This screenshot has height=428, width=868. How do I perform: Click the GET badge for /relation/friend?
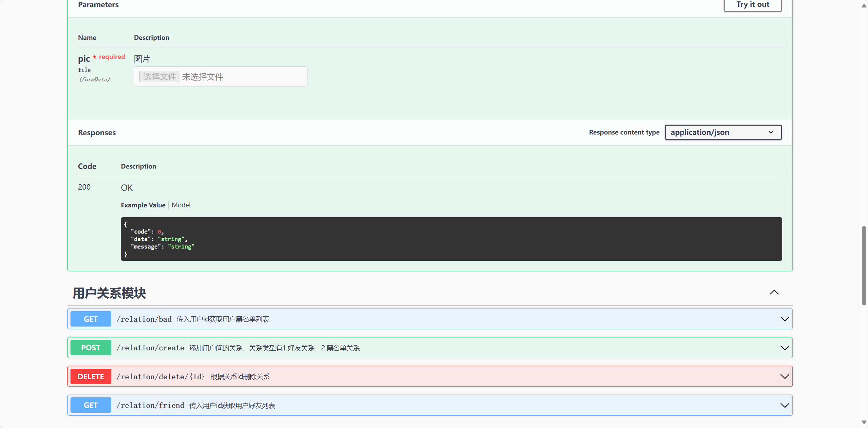tap(91, 405)
